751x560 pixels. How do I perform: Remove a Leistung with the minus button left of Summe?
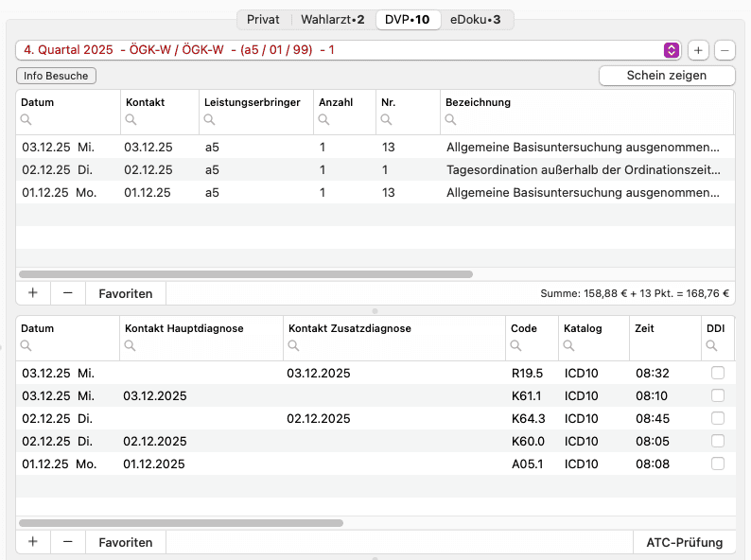[68, 293]
